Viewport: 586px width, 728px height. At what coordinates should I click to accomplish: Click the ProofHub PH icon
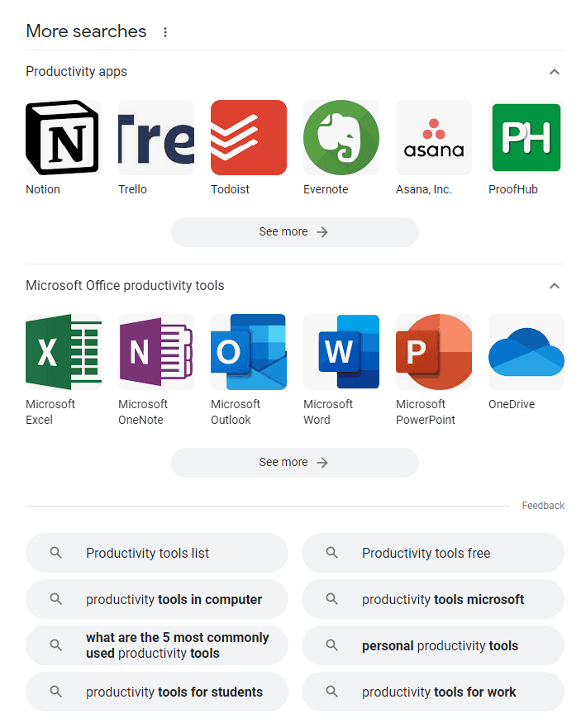(x=526, y=137)
